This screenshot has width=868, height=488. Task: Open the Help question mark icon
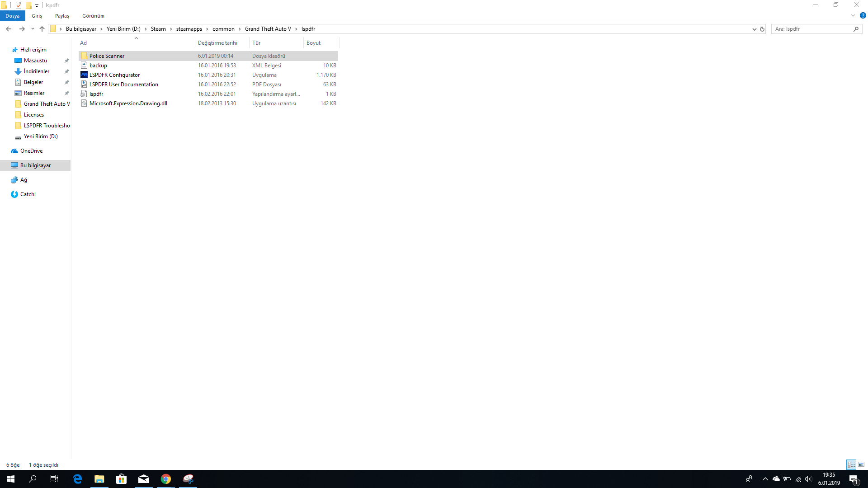(x=863, y=15)
